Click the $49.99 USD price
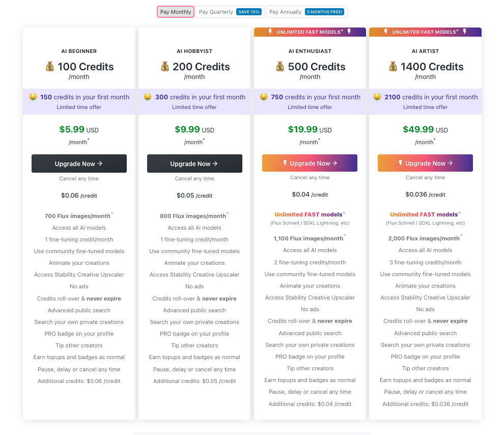Screen dimensions: 504x435 coord(425,129)
